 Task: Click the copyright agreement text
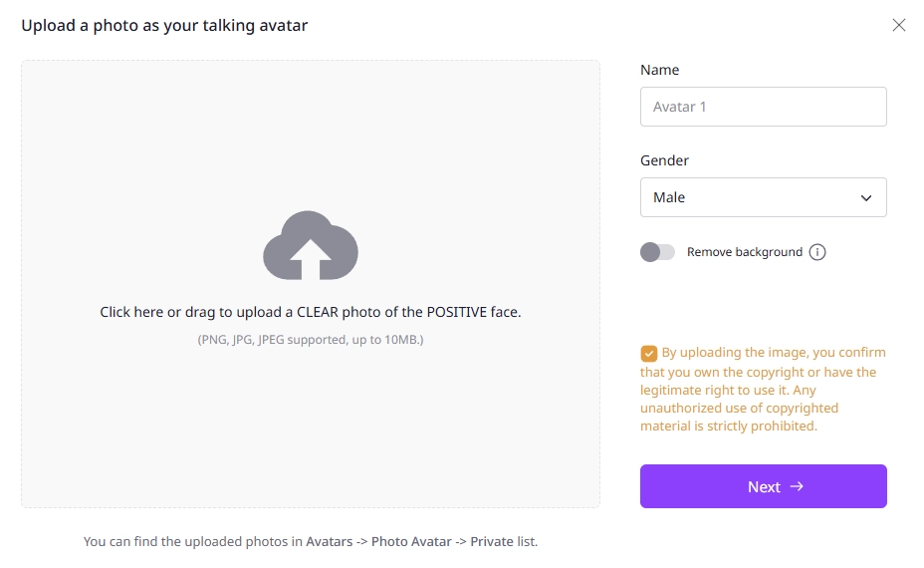pyautogui.click(x=763, y=390)
